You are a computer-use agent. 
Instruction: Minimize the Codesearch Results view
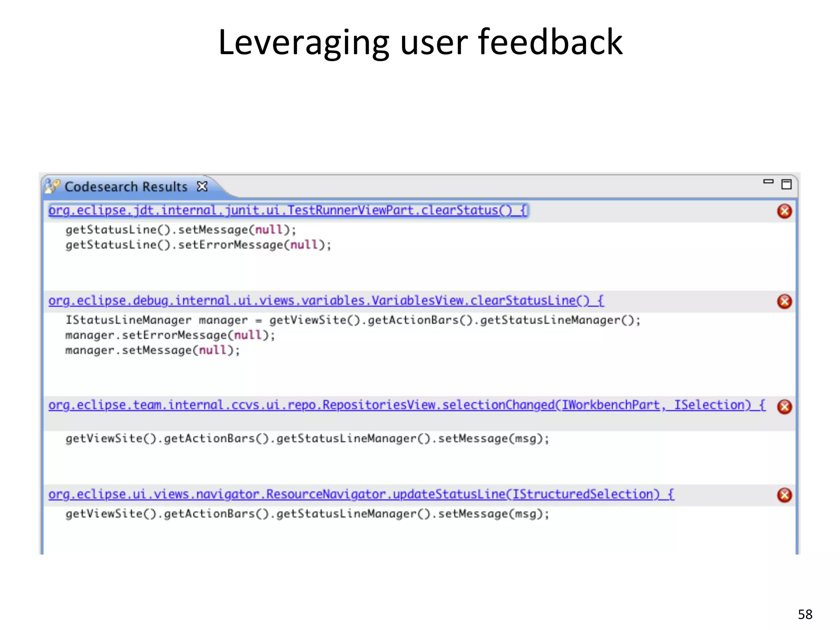(768, 181)
